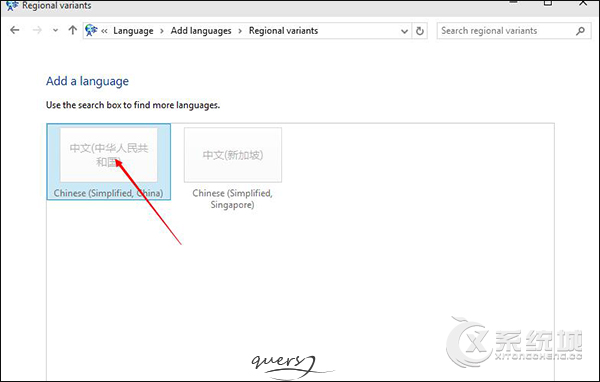
Task: Open chevron after Add languages breadcrumb
Action: coord(240,31)
